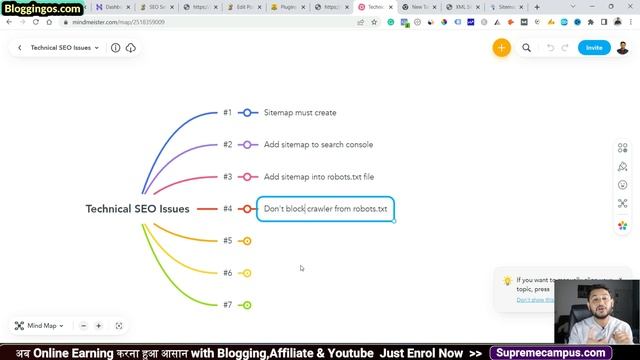Open the Chrome profile avatar
Viewport: 640px width, 360px height.
618,22
